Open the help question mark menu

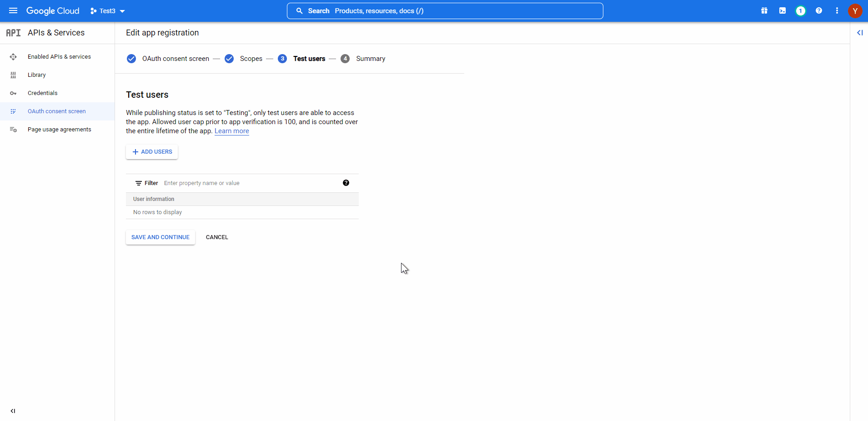819,11
